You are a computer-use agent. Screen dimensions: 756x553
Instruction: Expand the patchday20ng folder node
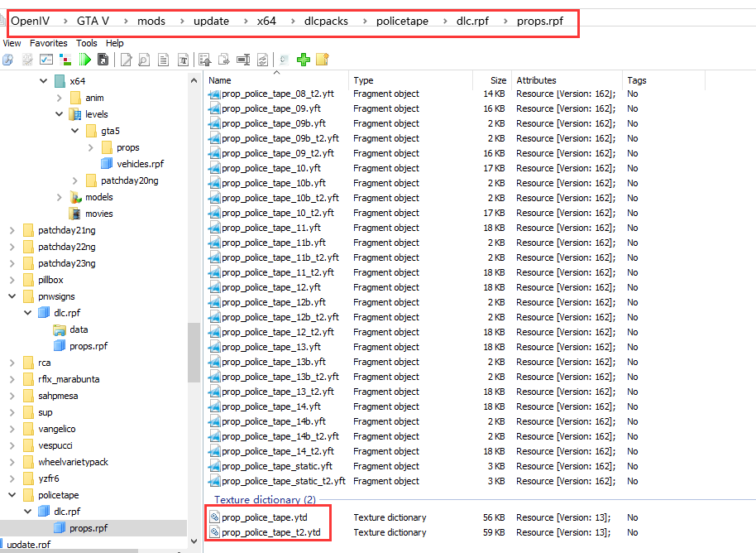[74, 181]
